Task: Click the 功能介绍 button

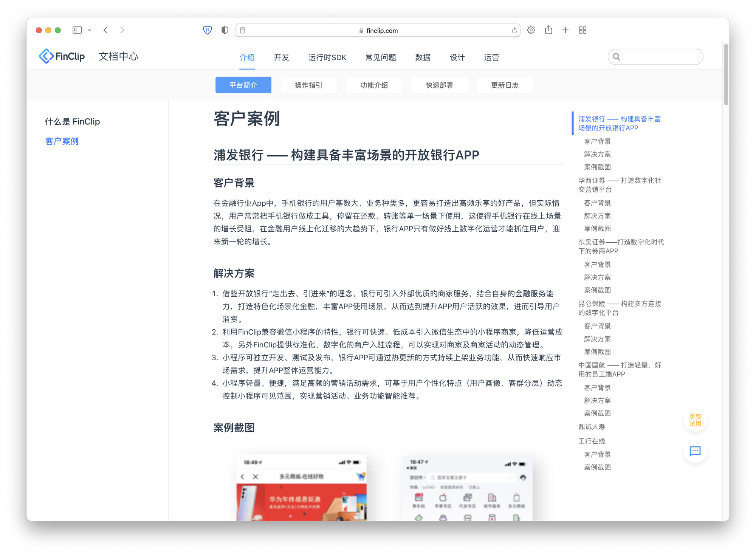Action: click(374, 85)
